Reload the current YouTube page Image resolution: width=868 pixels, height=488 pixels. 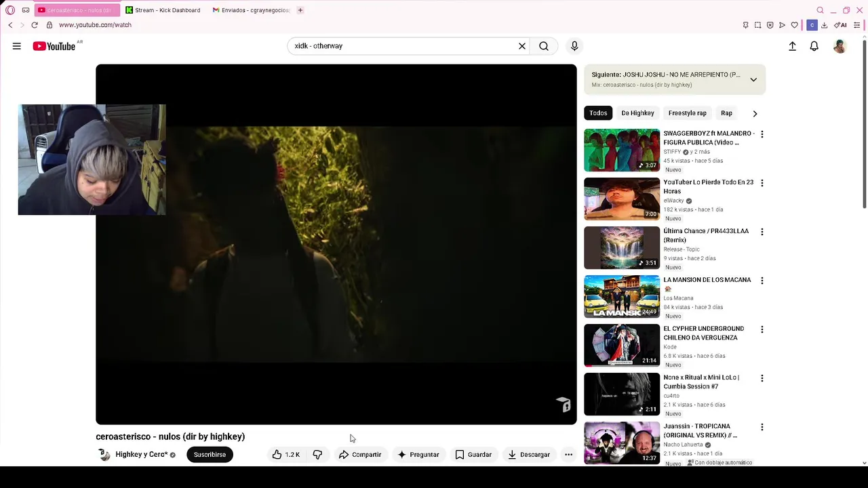point(35,25)
